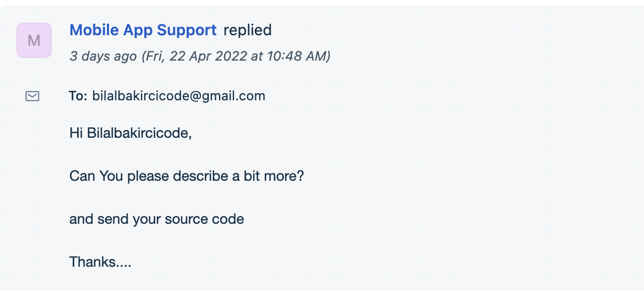Click the 'Hi Bilalbakircicode,' greeting line
The image size is (644, 291).
click(x=130, y=133)
